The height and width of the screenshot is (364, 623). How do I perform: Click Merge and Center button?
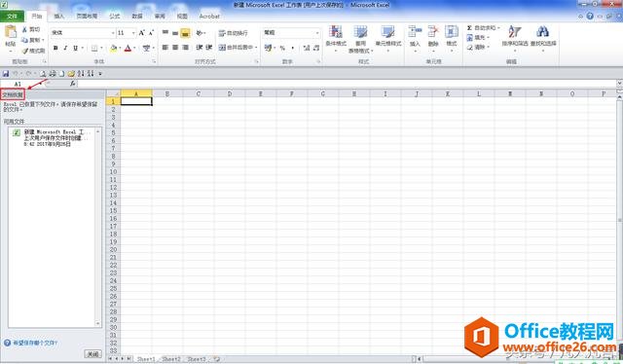point(236,48)
